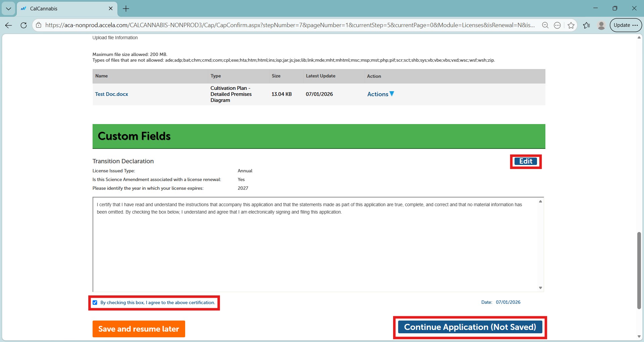
Task: Open the tab search dropdown arrow
Action: click(x=8, y=9)
